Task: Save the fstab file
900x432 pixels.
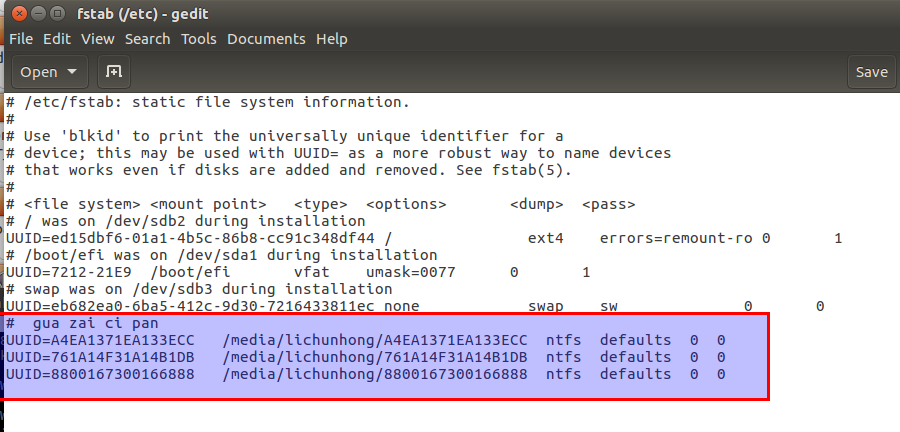Action: tap(871, 72)
